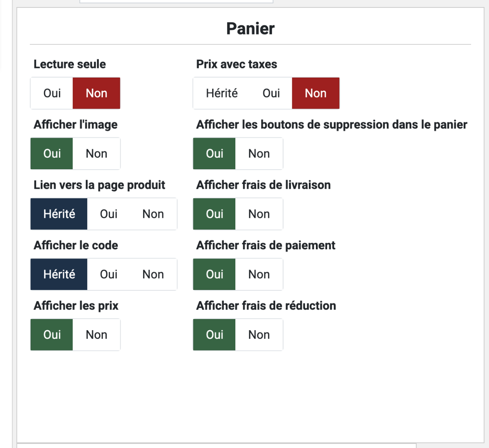Turn off Afficher l'image with Non
The height and width of the screenshot is (448, 489).
tap(96, 154)
